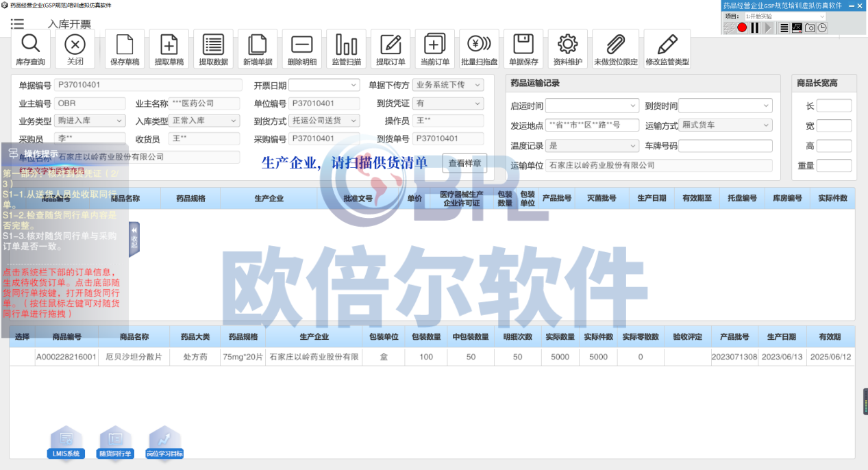Open 启运时间 dropdown
The height and width of the screenshot is (470, 868).
coord(592,106)
